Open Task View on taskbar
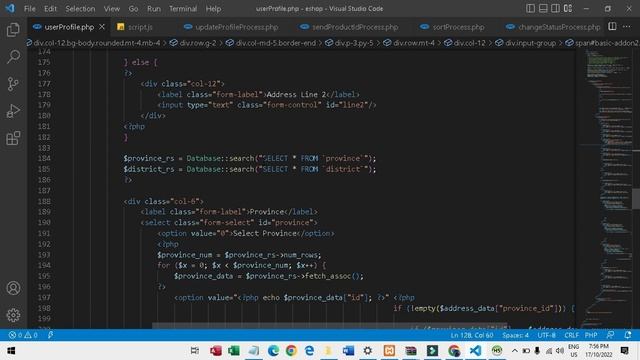Viewport: 640px width, 360px height. coord(195,351)
